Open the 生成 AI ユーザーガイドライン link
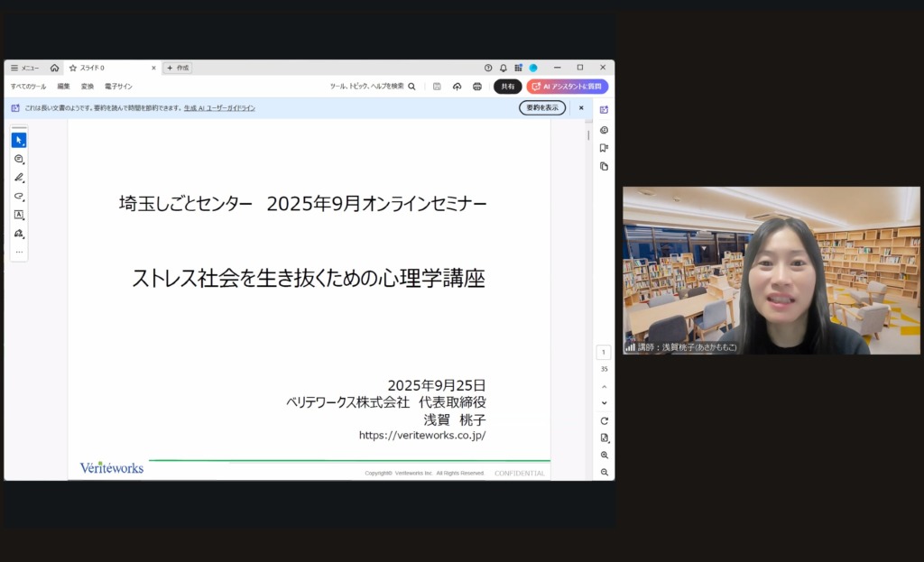Viewport: 924px width, 562px height. pos(219,108)
